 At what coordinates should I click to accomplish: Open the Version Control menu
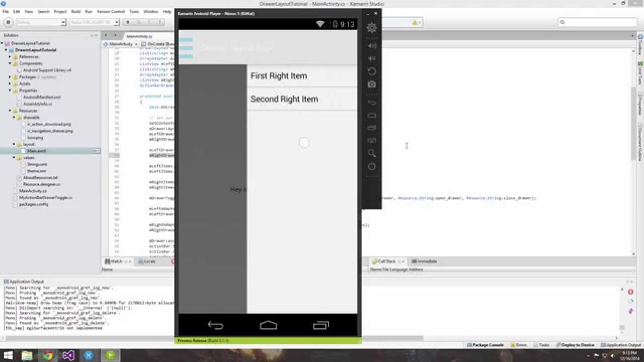click(111, 11)
